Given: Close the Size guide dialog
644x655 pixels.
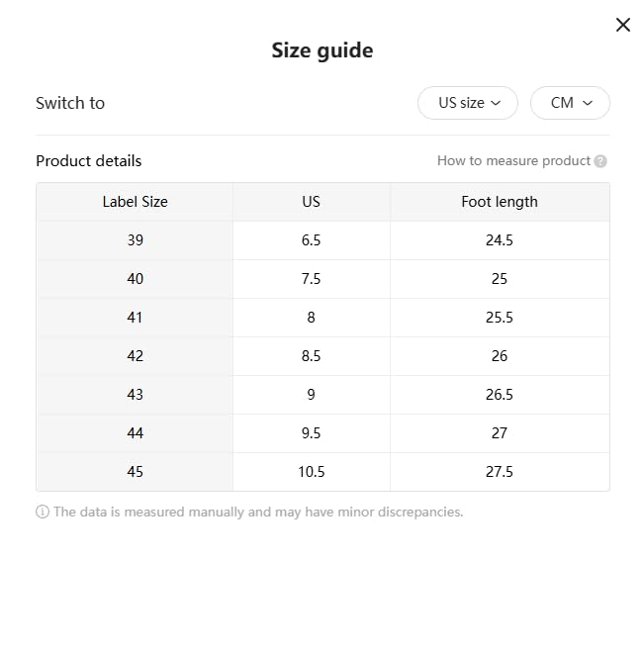Looking at the screenshot, I should pos(623,25).
